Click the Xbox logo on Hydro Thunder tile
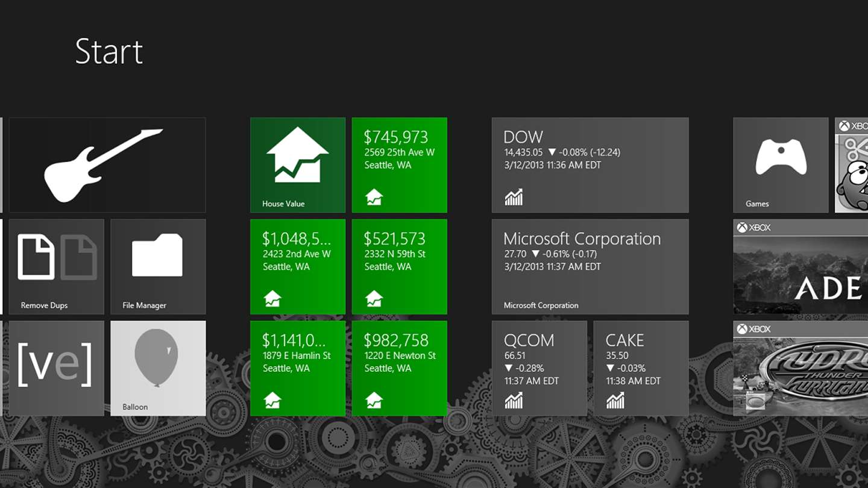This screenshot has width=868, height=488. click(754, 330)
